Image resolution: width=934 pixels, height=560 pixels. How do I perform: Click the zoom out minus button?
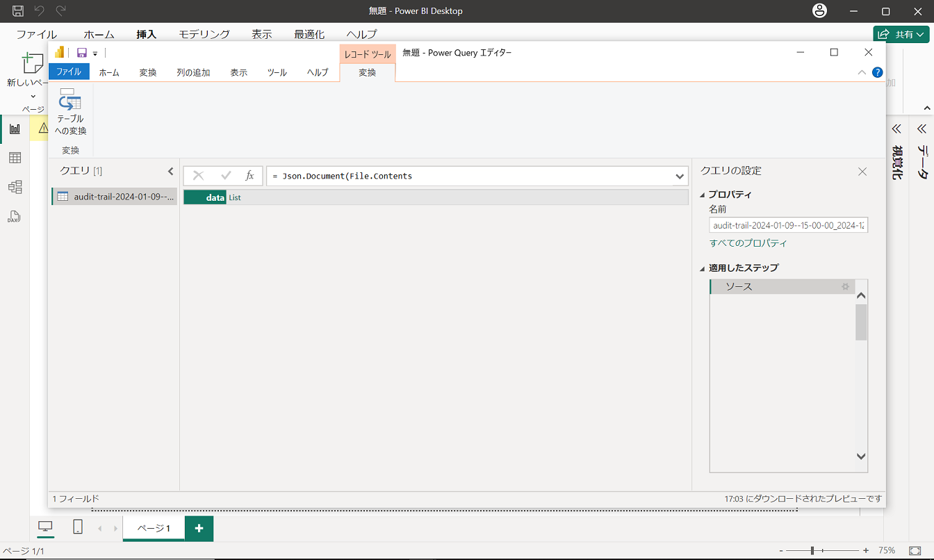(x=782, y=550)
